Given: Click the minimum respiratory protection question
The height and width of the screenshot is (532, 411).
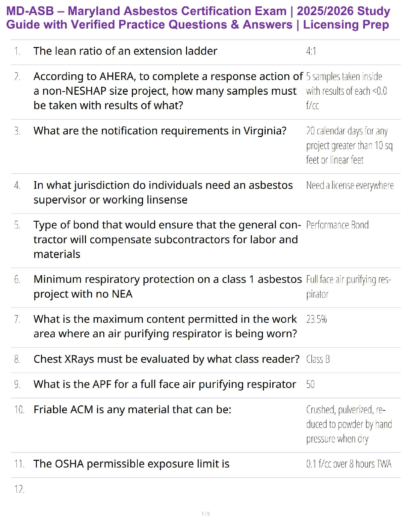Looking at the screenshot, I should [x=167, y=286].
